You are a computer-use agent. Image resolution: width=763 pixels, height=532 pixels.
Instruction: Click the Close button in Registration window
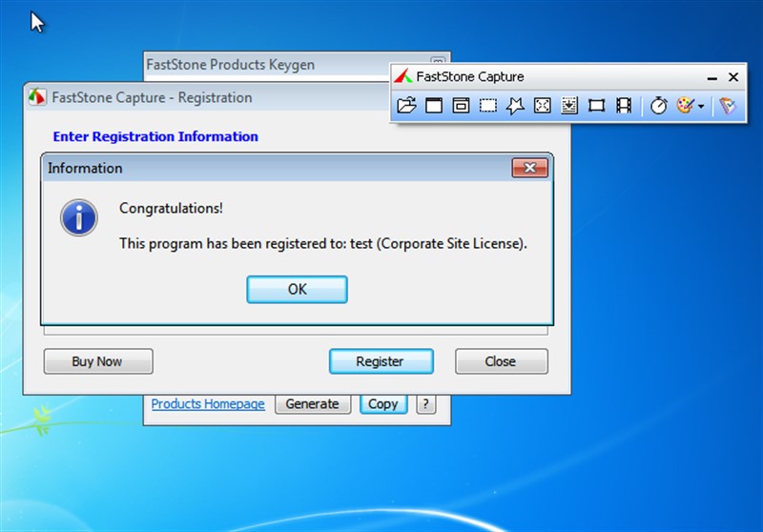click(x=501, y=361)
